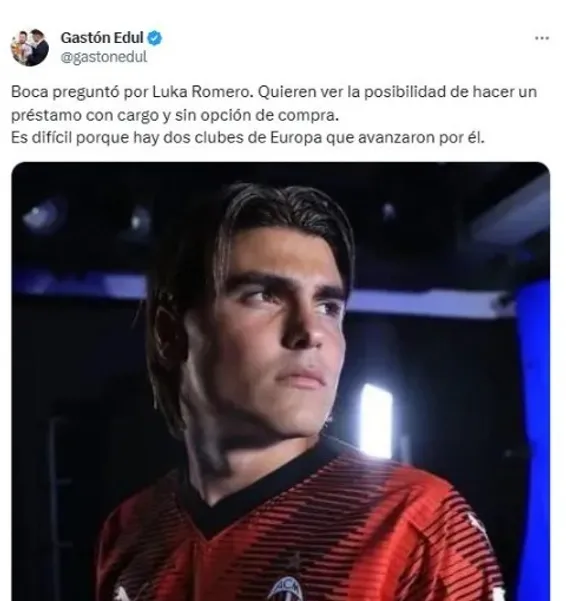Click the AC Milan crest on the jersey
The height and width of the screenshot is (601, 566).
point(285,590)
